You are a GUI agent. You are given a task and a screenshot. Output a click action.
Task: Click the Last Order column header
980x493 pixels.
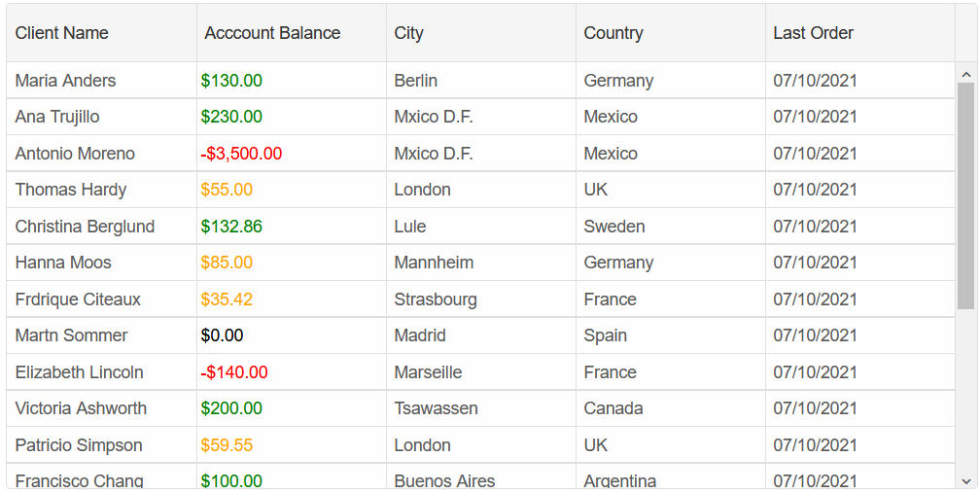tap(860, 33)
